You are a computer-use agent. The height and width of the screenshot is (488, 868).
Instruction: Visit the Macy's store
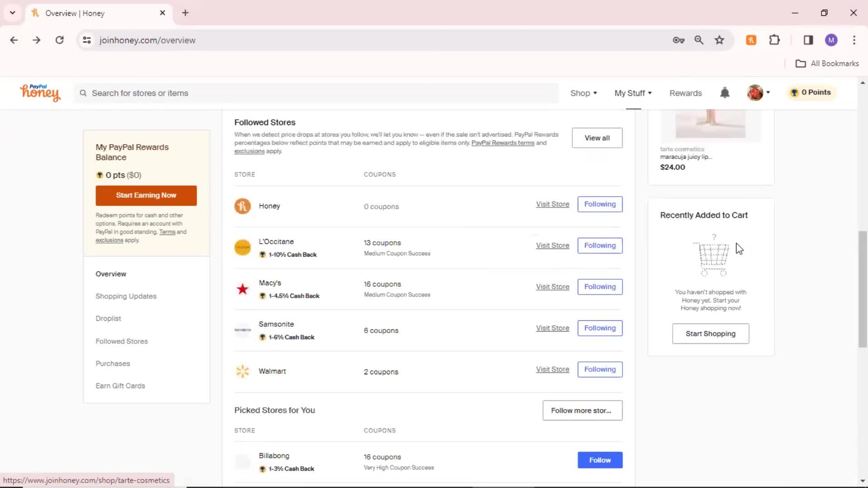click(552, 286)
